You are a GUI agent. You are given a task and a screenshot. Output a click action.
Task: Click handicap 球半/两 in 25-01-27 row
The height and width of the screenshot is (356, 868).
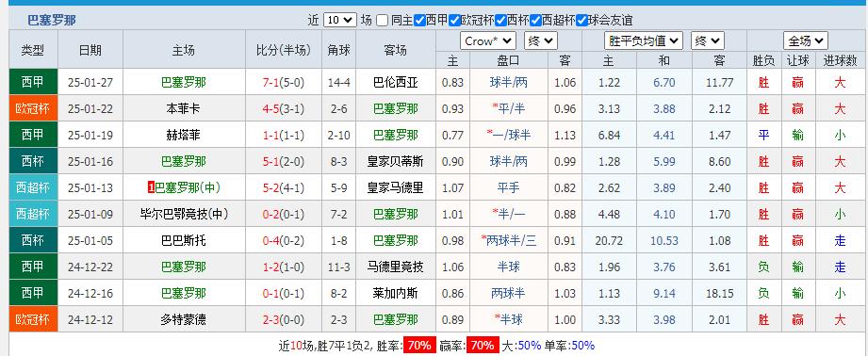pos(509,82)
